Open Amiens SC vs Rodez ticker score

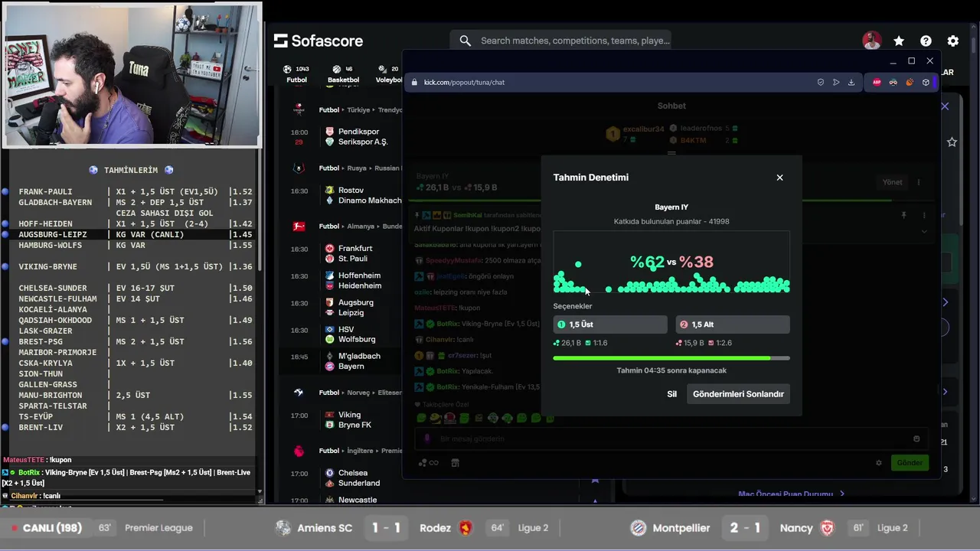pos(386,528)
